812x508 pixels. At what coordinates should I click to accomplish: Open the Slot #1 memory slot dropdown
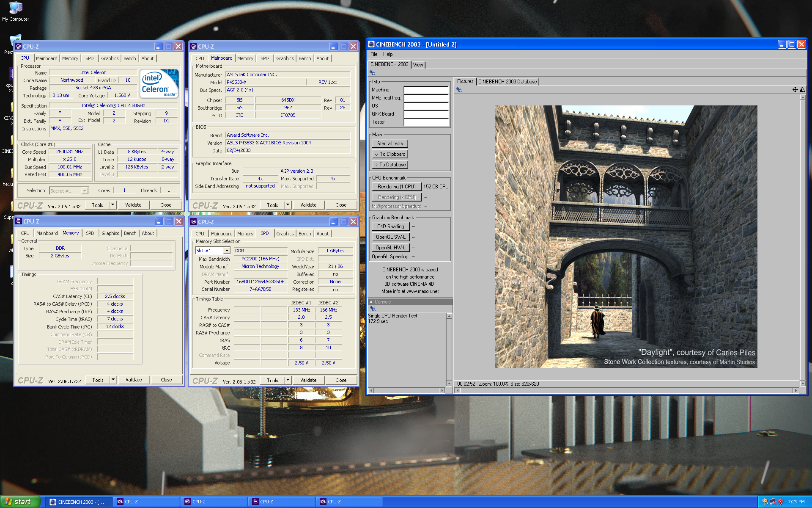227,251
